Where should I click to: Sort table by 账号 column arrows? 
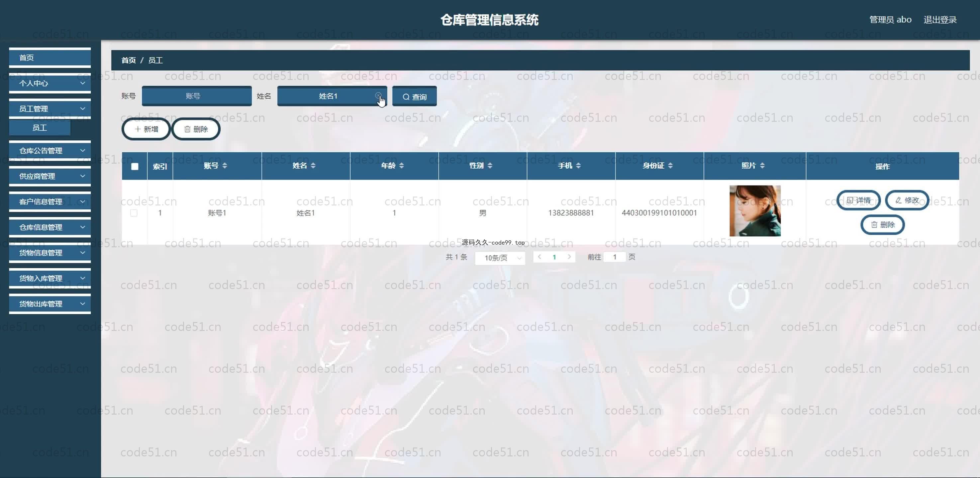tap(225, 165)
